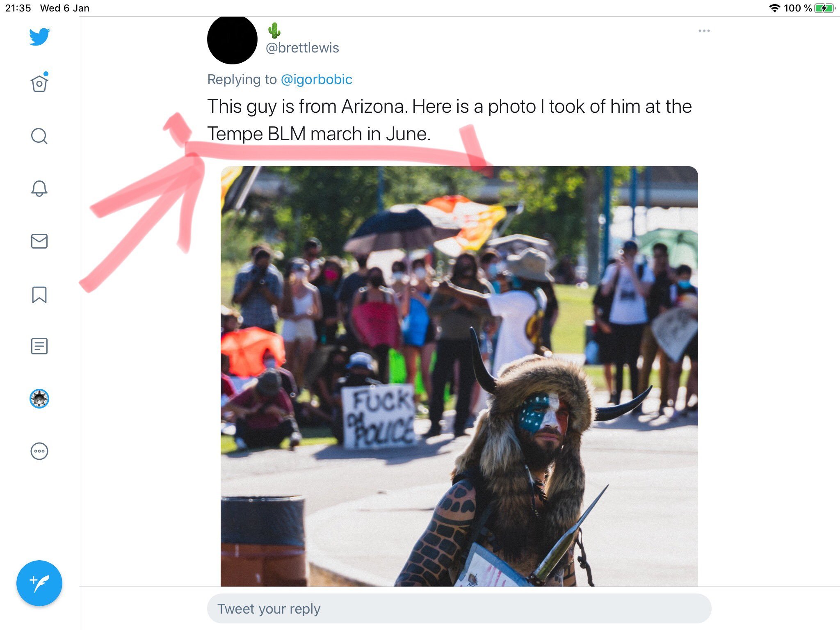Open the @brettlewis handle
The height and width of the screenshot is (630, 840).
[302, 48]
